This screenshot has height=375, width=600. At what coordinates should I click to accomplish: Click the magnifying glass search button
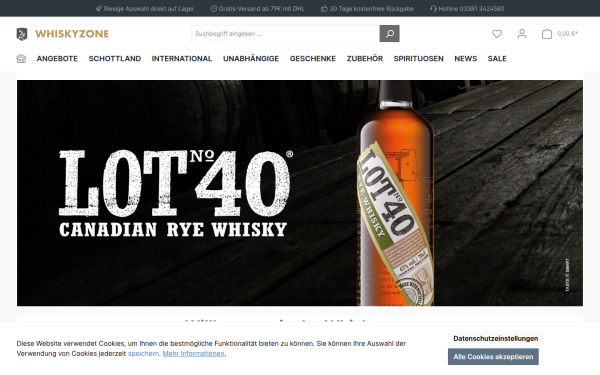[390, 34]
